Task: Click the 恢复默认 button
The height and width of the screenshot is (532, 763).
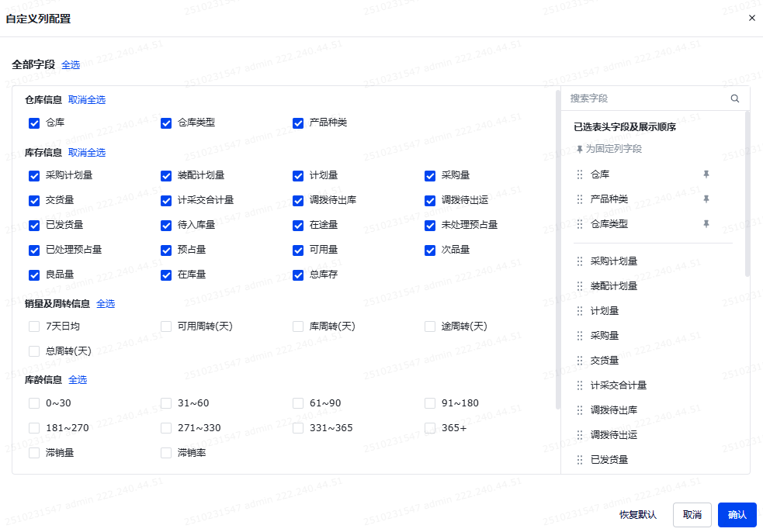Action: pos(637,515)
